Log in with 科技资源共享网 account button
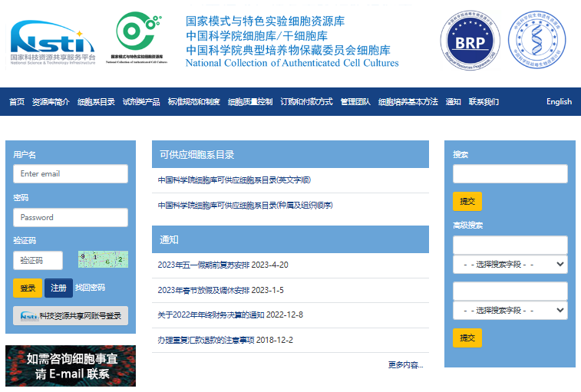 pyautogui.click(x=71, y=315)
